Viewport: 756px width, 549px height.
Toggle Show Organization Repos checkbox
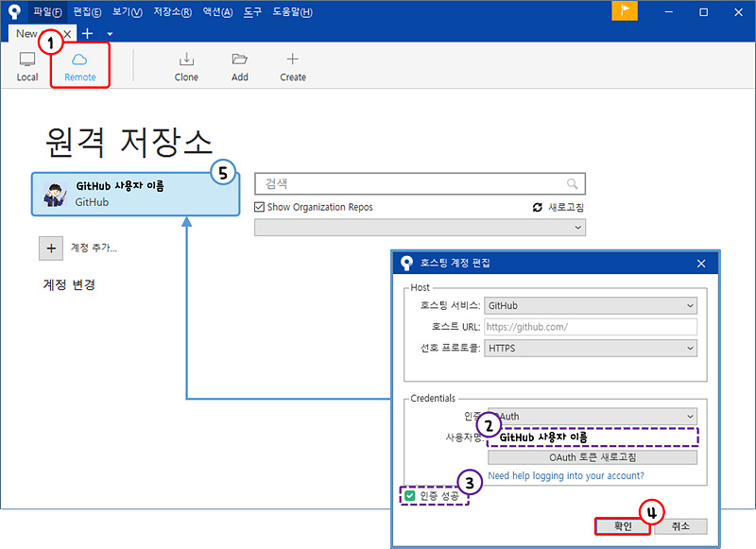259,207
